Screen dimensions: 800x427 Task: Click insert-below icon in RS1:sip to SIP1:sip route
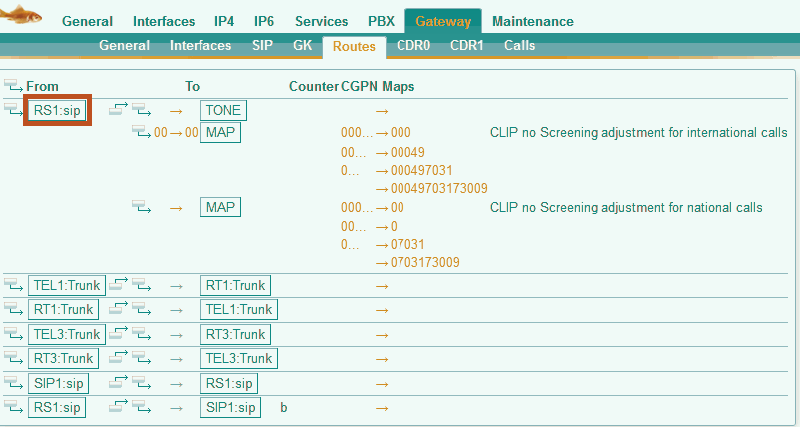(118, 407)
